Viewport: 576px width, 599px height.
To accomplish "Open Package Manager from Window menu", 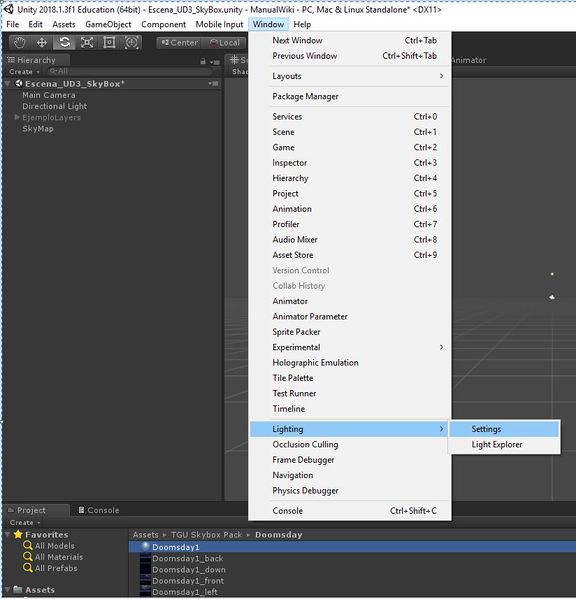I will (x=350, y=96).
